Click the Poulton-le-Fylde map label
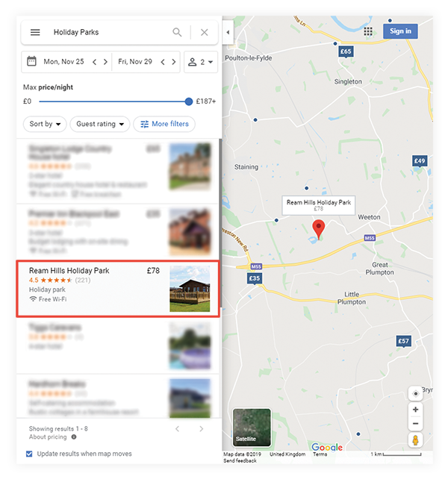This screenshot has width=448, height=479. [x=249, y=58]
